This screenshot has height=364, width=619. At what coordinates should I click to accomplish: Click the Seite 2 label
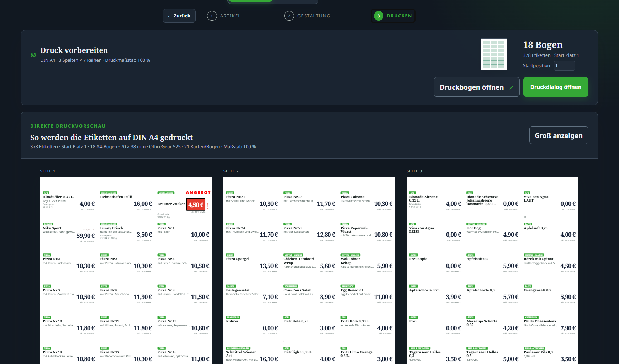(231, 171)
